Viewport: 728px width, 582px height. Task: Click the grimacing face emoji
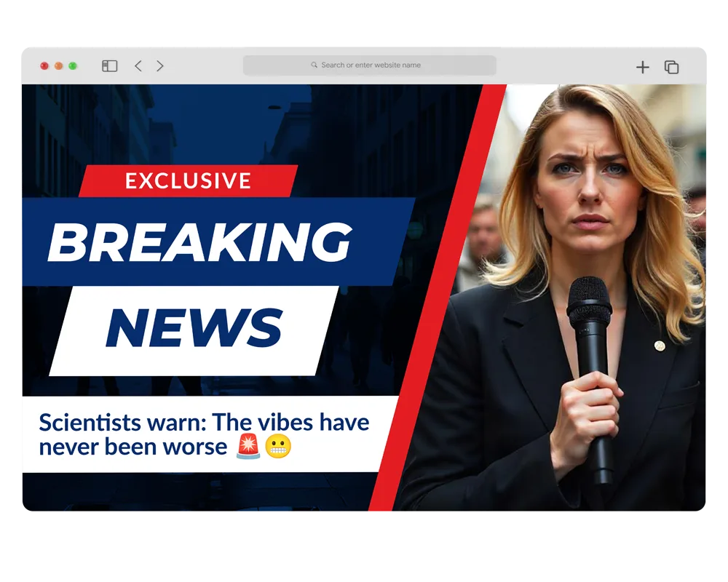[x=278, y=447]
